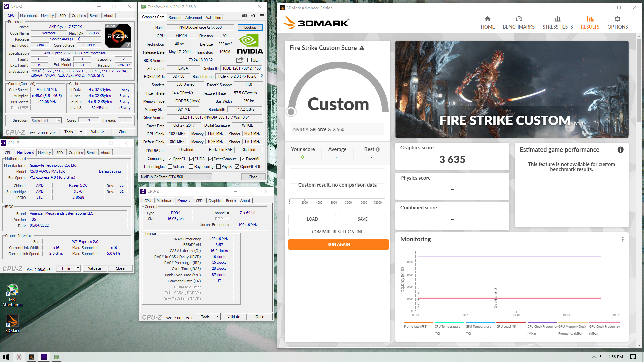Viewport: 644px width, 362px height.
Task: Click the Graphics test 2 marker line
Action: pyautogui.click(x=493, y=281)
